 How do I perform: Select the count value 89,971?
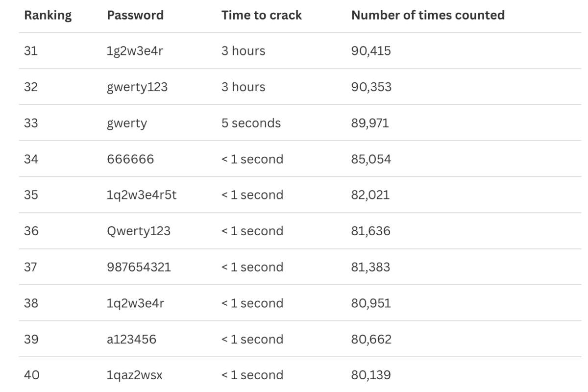(x=370, y=123)
